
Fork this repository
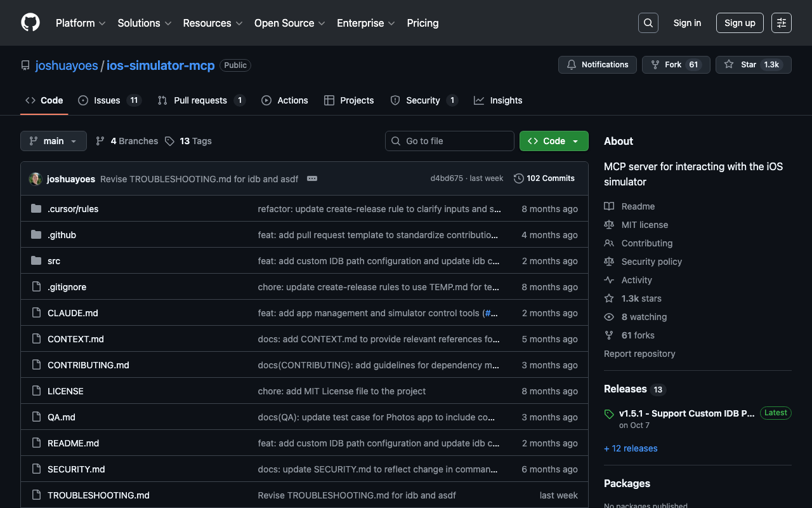pyautogui.click(x=666, y=65)
